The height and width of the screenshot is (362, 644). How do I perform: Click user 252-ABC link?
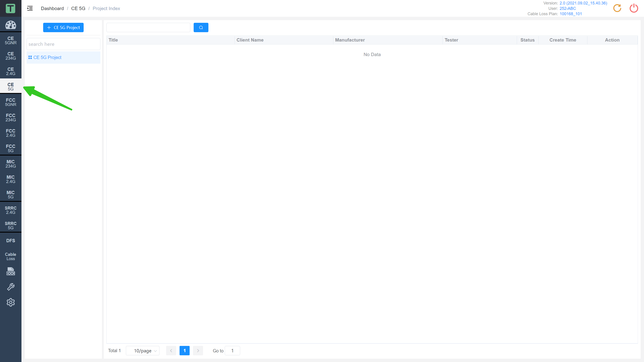[x=568, y=8]
